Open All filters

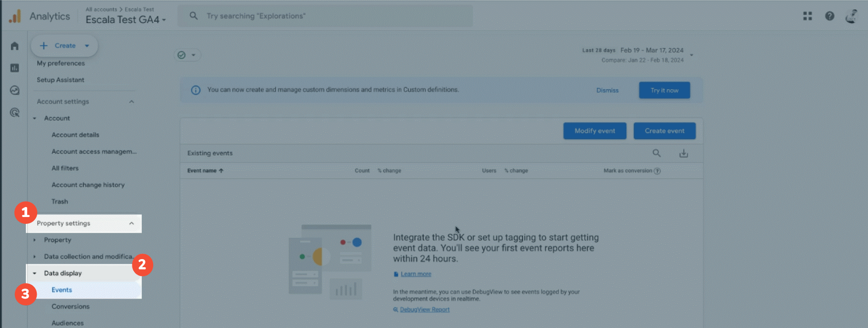coord(65,169)
